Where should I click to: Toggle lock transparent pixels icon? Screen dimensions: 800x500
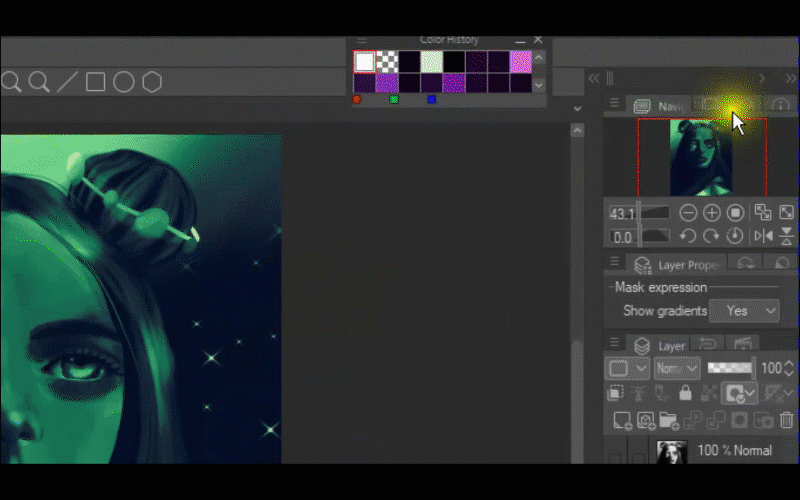[709, 393]
